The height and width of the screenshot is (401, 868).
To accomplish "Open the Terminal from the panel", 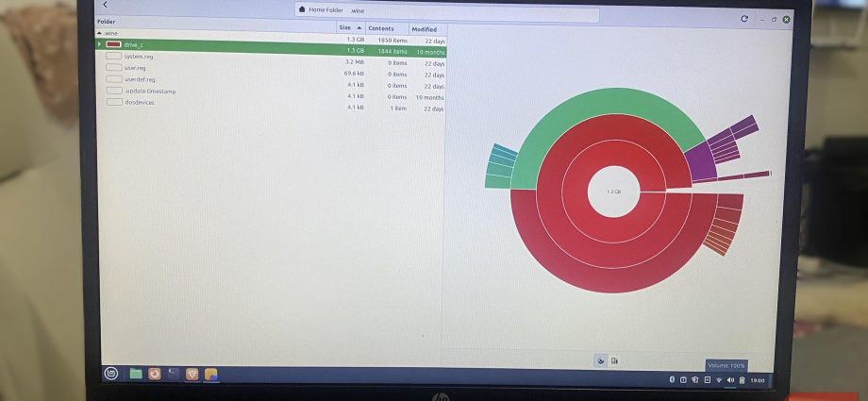I will pos(174,375).
